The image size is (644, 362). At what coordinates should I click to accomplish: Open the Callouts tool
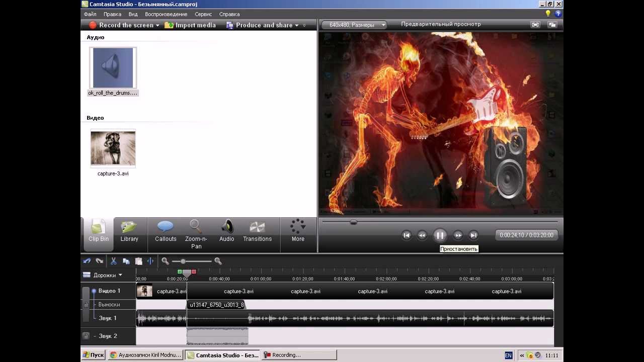[x=166, y=231]
